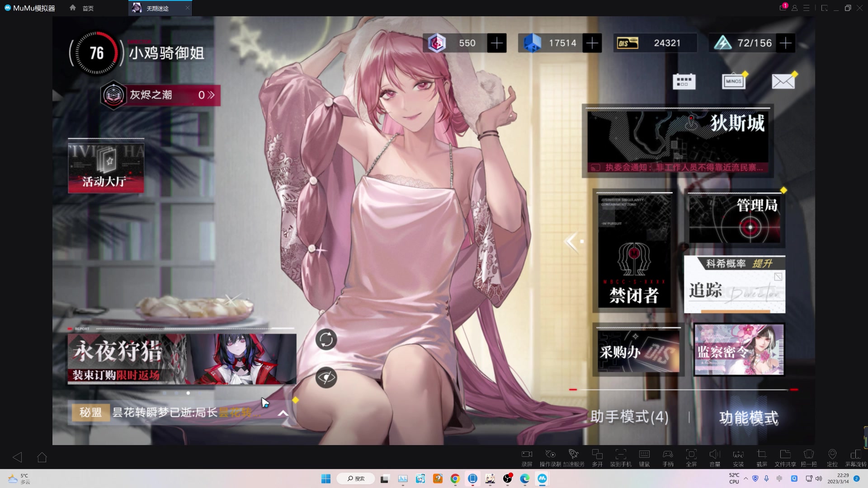Open the Windows Start menu
Screen dimensions: 868x488
tap(326, 479)
